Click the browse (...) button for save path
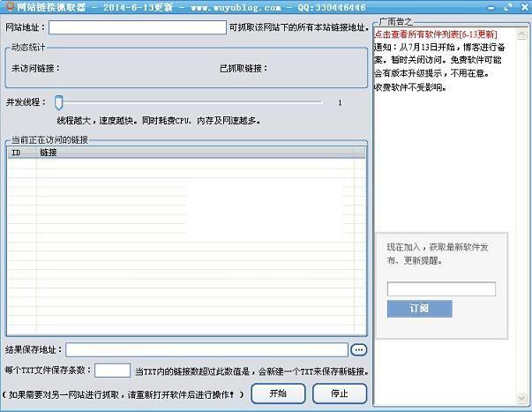The image size is (532, 412). (358, 350)
